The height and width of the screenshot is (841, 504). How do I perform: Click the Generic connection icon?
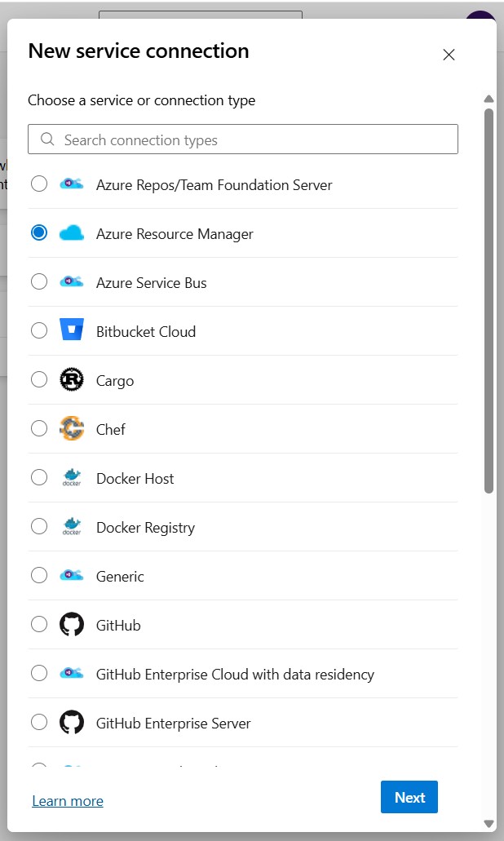(x=73, y=575)
